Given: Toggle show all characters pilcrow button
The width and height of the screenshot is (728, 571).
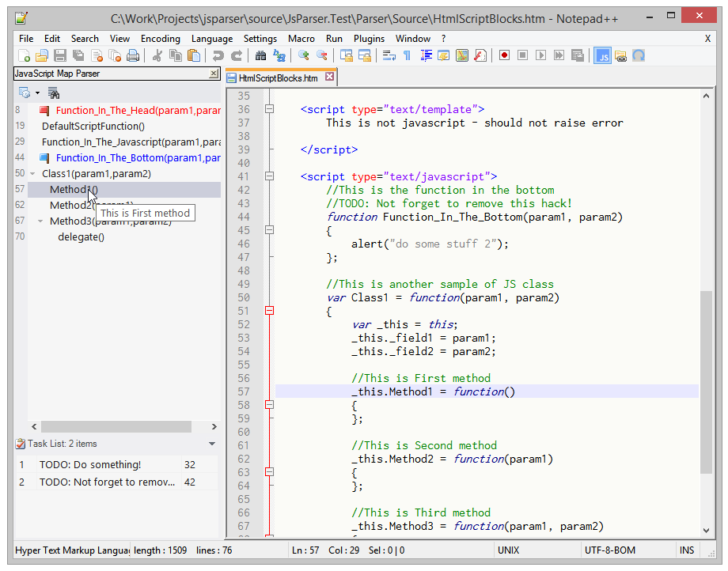Looking at the screenshot, I should [407, 55].
